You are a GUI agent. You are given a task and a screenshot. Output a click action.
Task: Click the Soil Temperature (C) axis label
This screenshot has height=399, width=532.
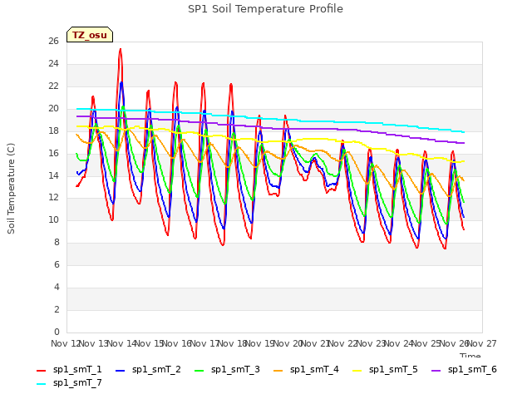coord(11,189)
